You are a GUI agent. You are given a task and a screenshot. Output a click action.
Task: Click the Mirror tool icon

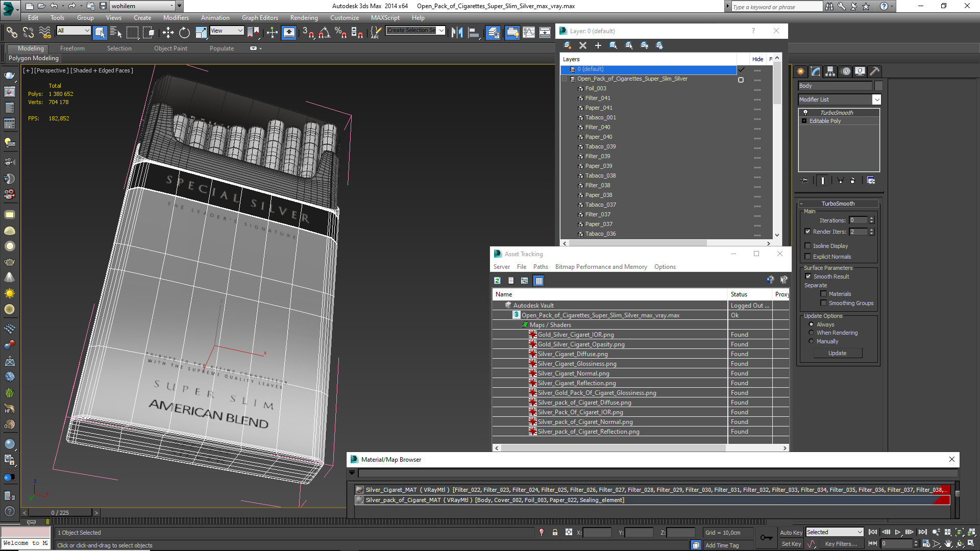[457, 33]
